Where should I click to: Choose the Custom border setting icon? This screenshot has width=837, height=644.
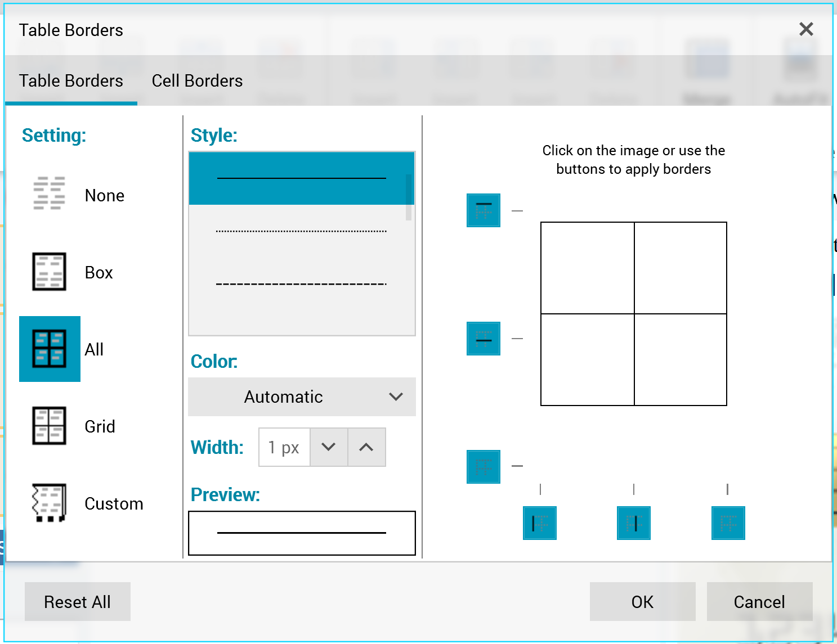[50, 503]
